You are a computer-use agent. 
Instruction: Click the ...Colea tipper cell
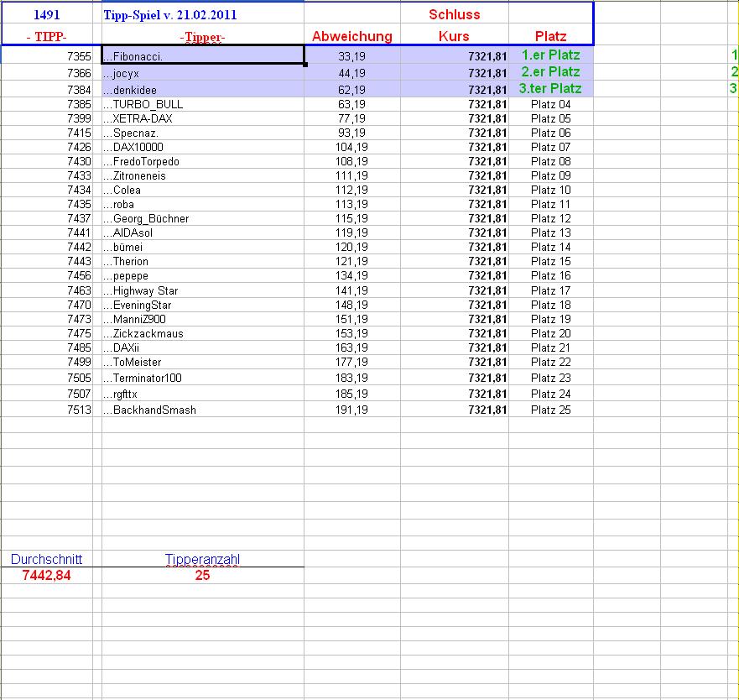tap(203, 190)
